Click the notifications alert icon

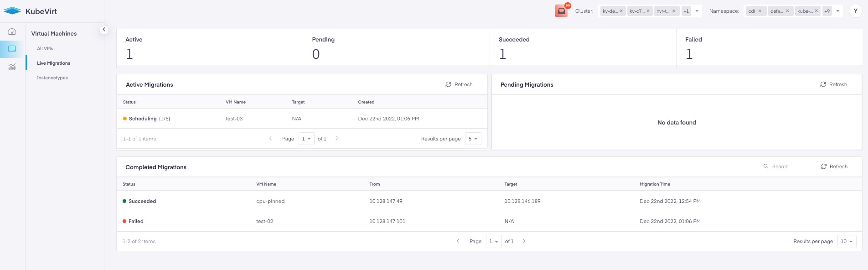click(x=562, y=10)
